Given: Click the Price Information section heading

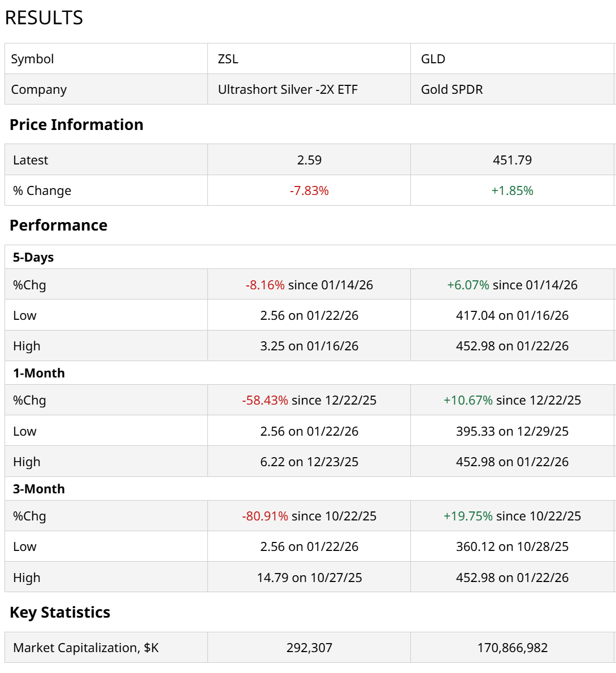Looking at the screenshot, I should 76,124.
